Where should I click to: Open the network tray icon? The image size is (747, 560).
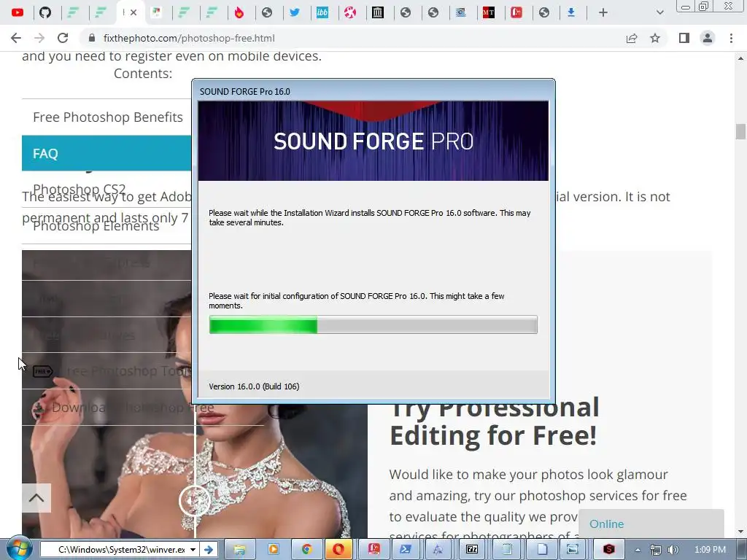coord(656,550)
